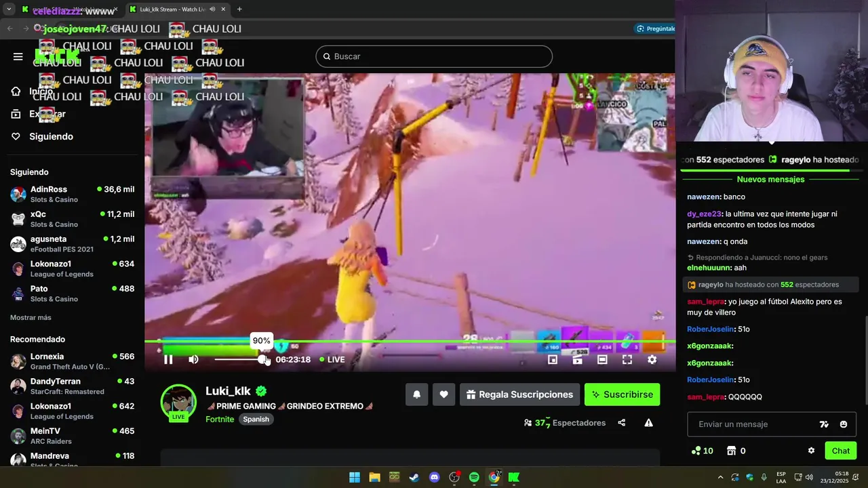Click the microphone tray icon
868x488 pixels.
(x=764, y=477)
